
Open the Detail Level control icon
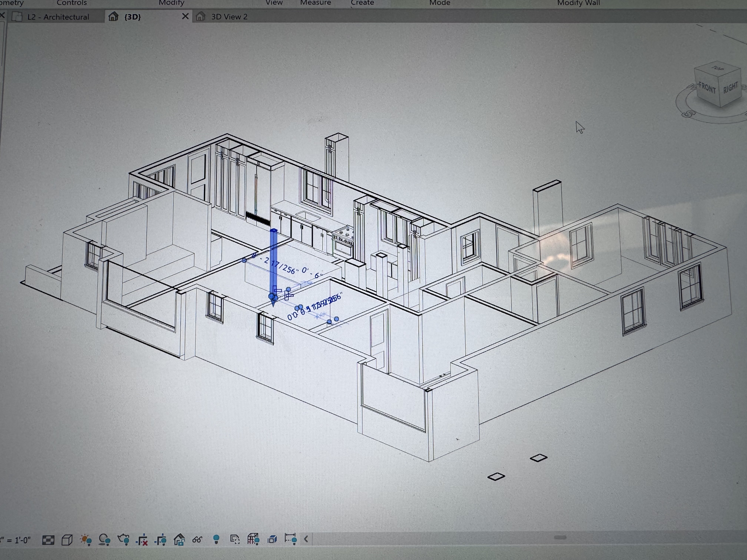pos(48,540)
